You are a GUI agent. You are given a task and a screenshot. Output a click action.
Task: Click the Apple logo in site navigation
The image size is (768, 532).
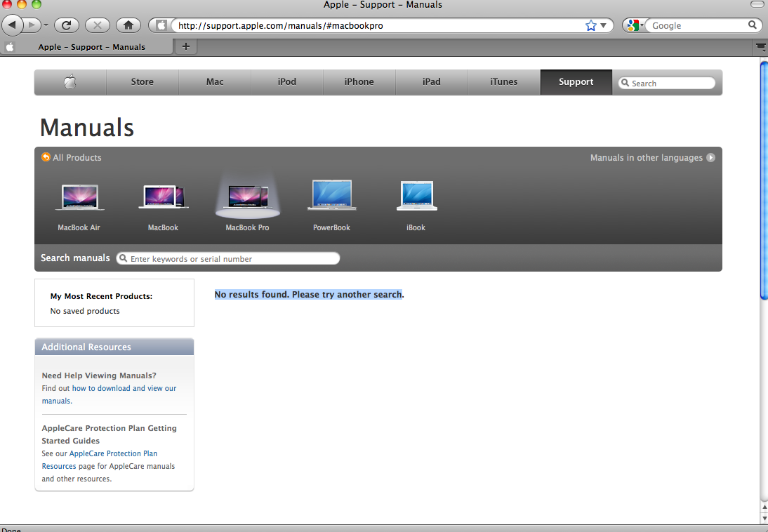[70, 82]
